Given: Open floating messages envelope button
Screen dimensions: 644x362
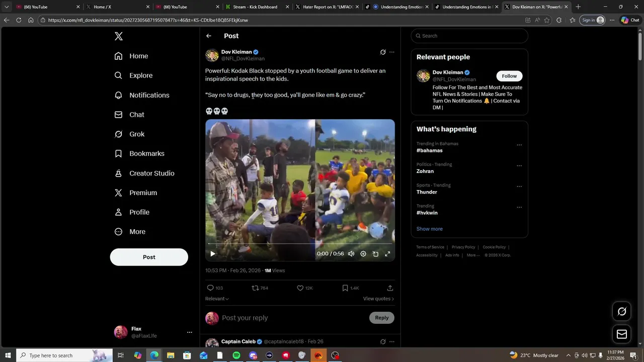Looking at the screenshot, I should click(x=622, y=334).
